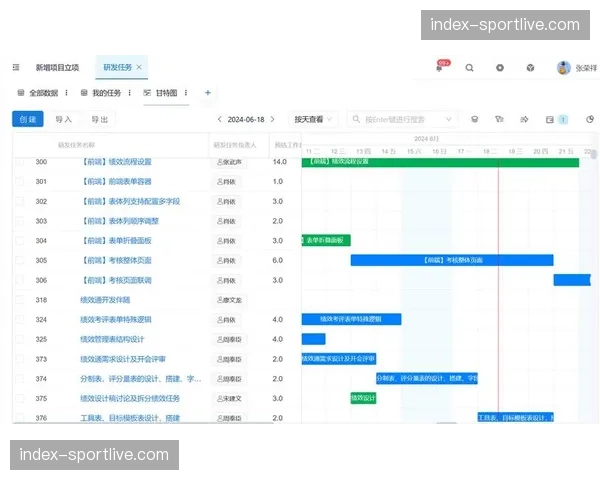
Task: Click the layers icon in the gantt toolbar
Action: coord(474,119)
